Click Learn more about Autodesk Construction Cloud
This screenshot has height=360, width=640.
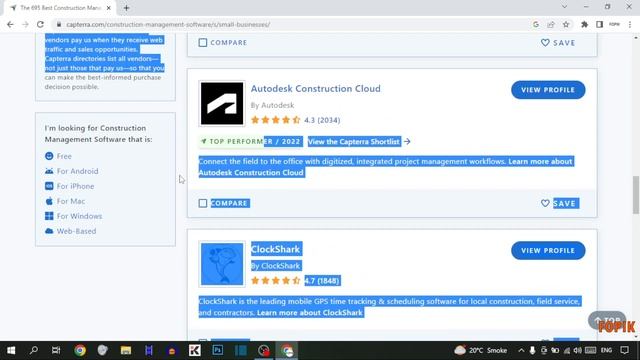click(386, 167)
